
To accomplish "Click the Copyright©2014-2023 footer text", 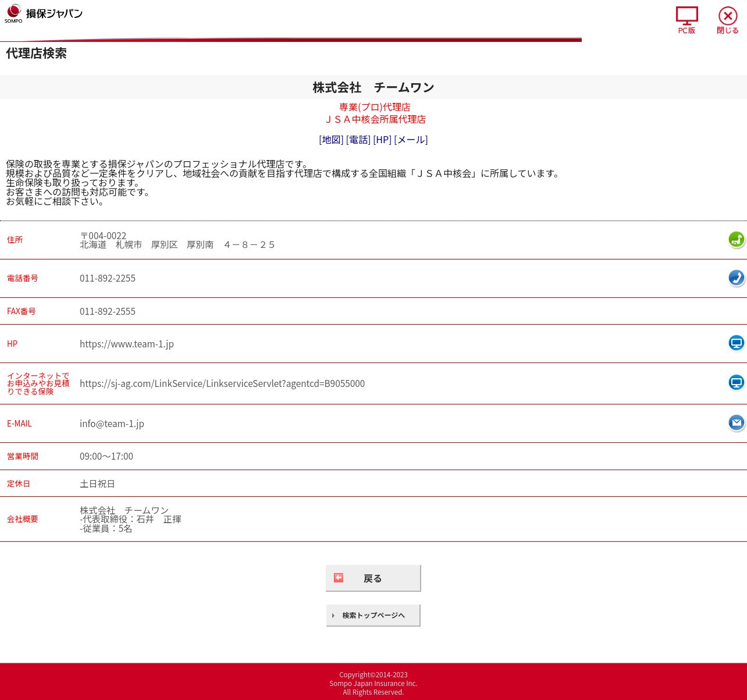I will pyautogui.click(x=373, y=675).
